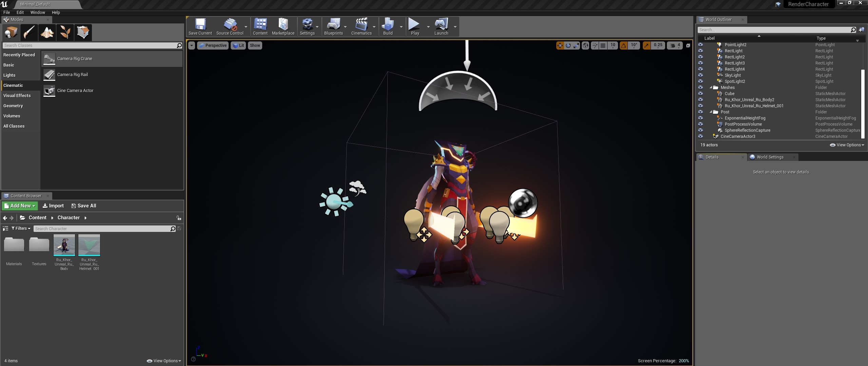Open the Materials folder
This screenshot has height=366, width=868.
(x=14, y=245)
